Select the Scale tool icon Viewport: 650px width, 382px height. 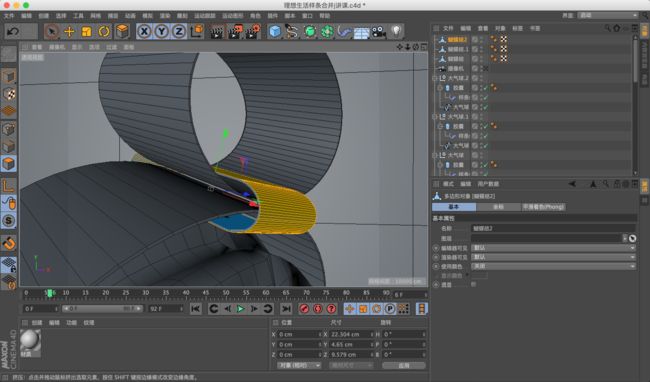pyautogui.click(x=86, y=31)
